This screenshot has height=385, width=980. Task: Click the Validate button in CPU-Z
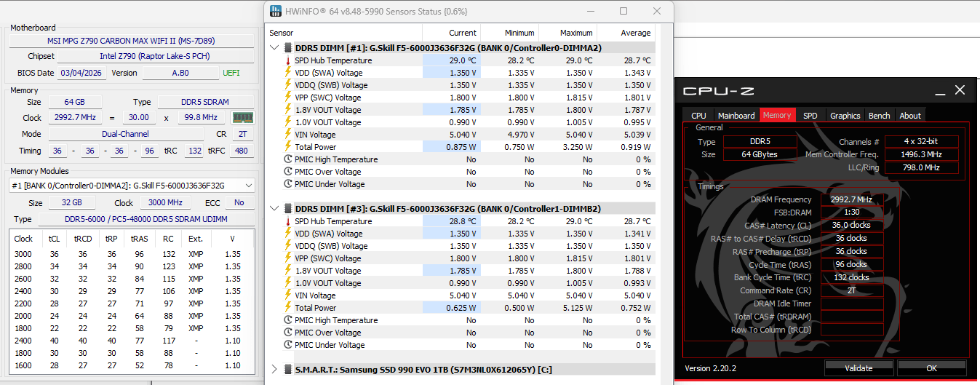[859, 368]
